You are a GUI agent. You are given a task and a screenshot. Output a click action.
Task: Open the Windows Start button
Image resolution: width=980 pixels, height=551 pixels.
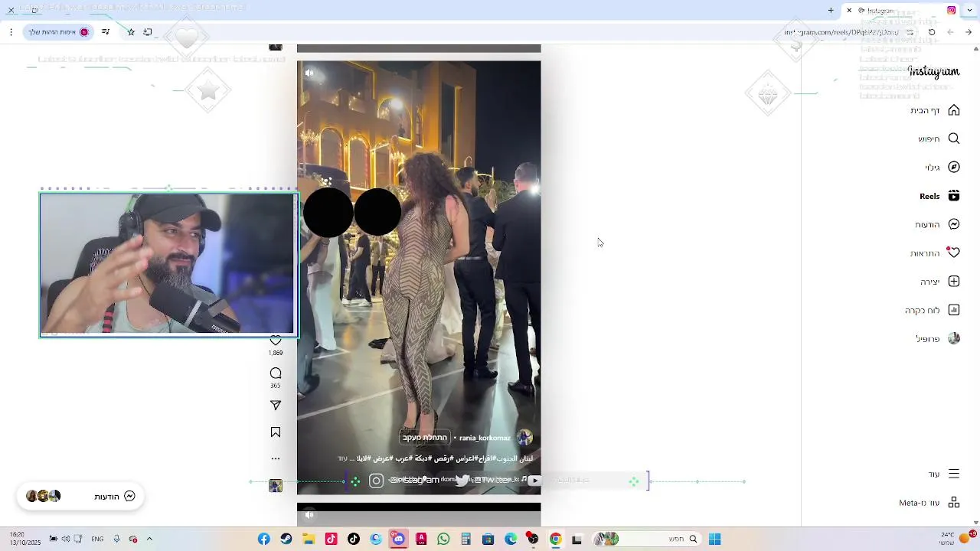(x=714, y=540)
